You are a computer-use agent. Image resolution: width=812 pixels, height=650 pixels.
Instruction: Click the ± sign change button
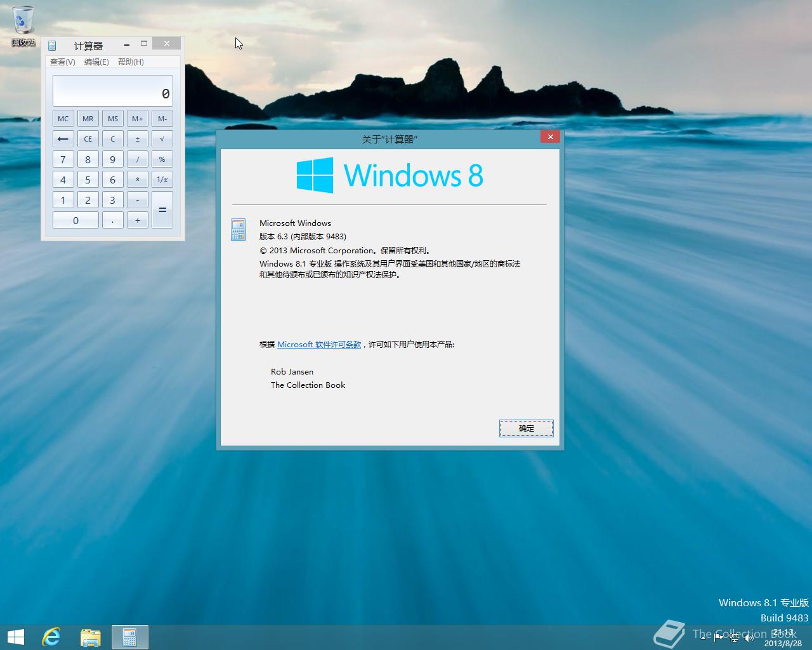pos(138,139)
